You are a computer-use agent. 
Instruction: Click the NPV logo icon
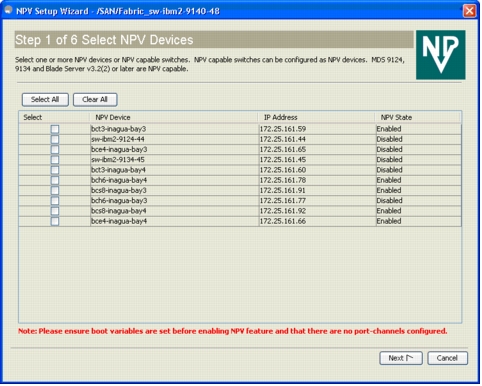441,55
